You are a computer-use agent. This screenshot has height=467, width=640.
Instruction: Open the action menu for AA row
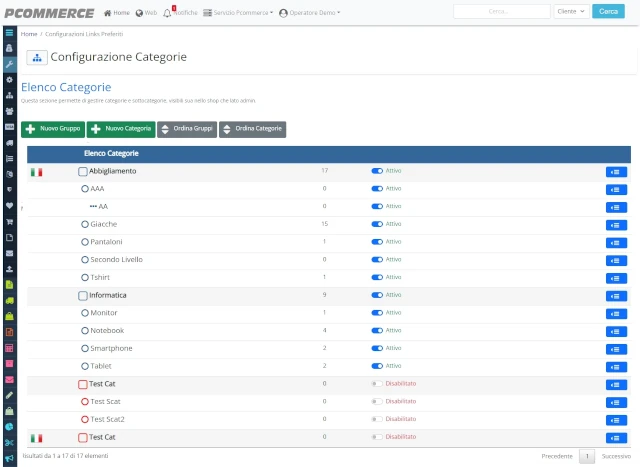point(616,207)
